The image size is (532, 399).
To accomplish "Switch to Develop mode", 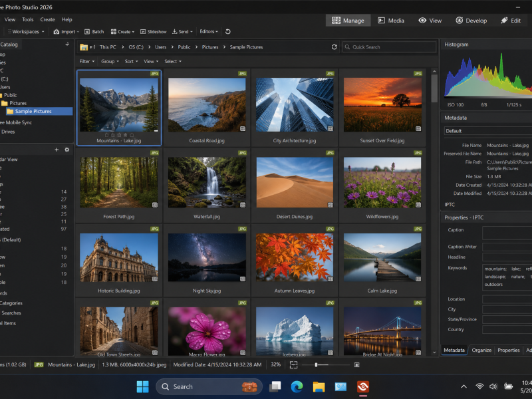I will click(x=471, y=21).
